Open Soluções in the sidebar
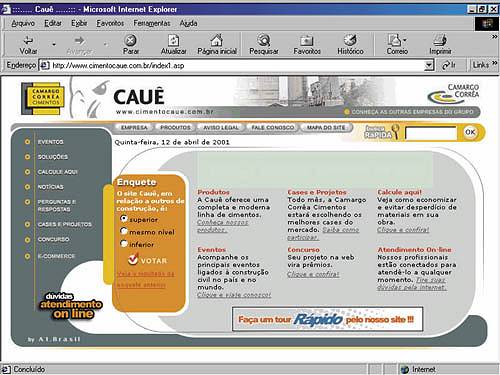Image resolution: width=500 pixels, height=375 pixels. 53,157
